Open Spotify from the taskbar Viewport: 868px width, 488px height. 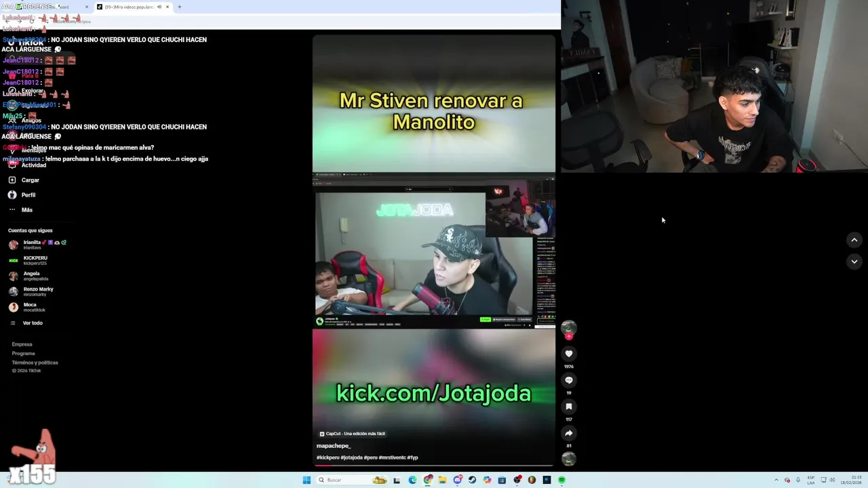click(561, 480)
